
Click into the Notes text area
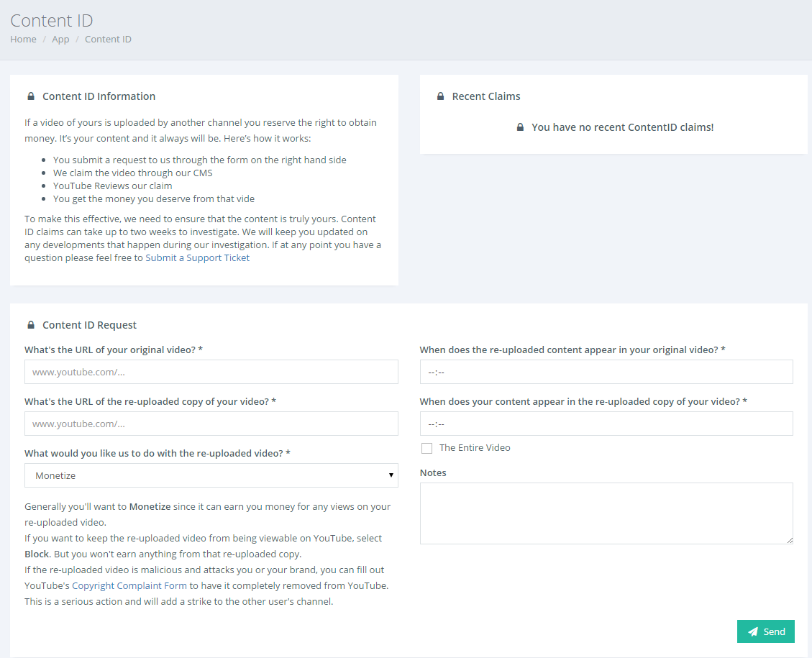[x=606, y=513]
